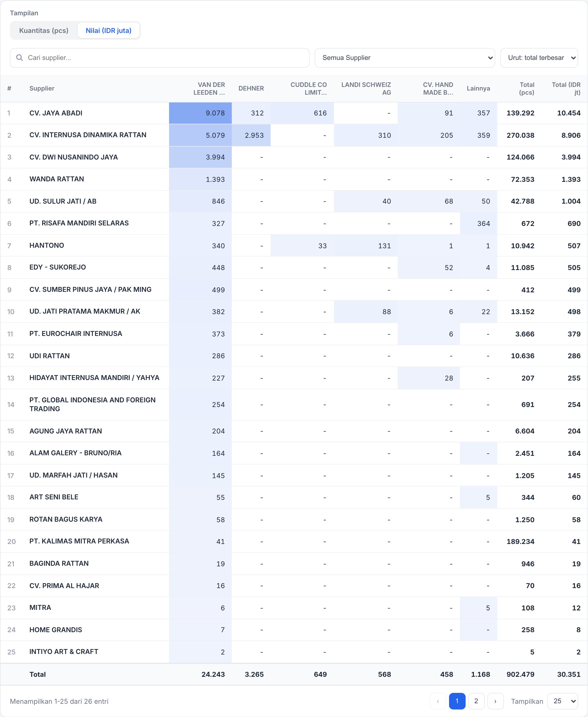Click the LANDI SCHWEIZ AG column header
Viewport: 588px width, 717px height.
point(366,88)
